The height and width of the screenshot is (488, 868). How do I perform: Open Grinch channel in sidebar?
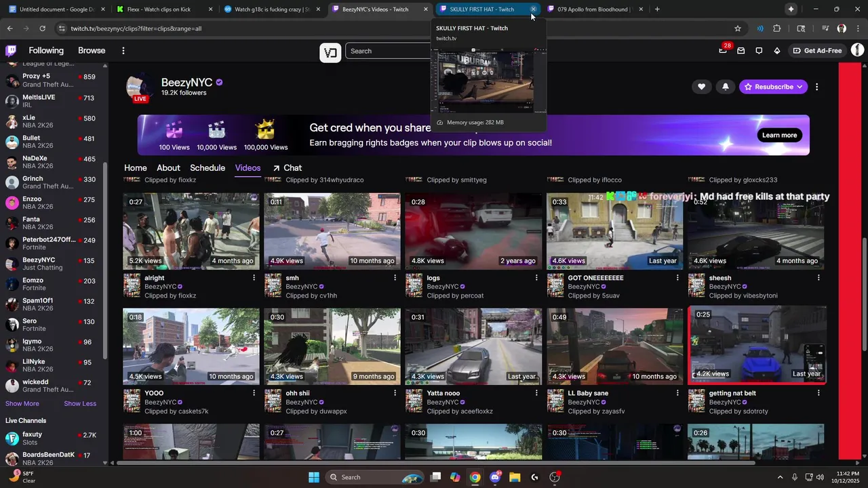(52, 182)
